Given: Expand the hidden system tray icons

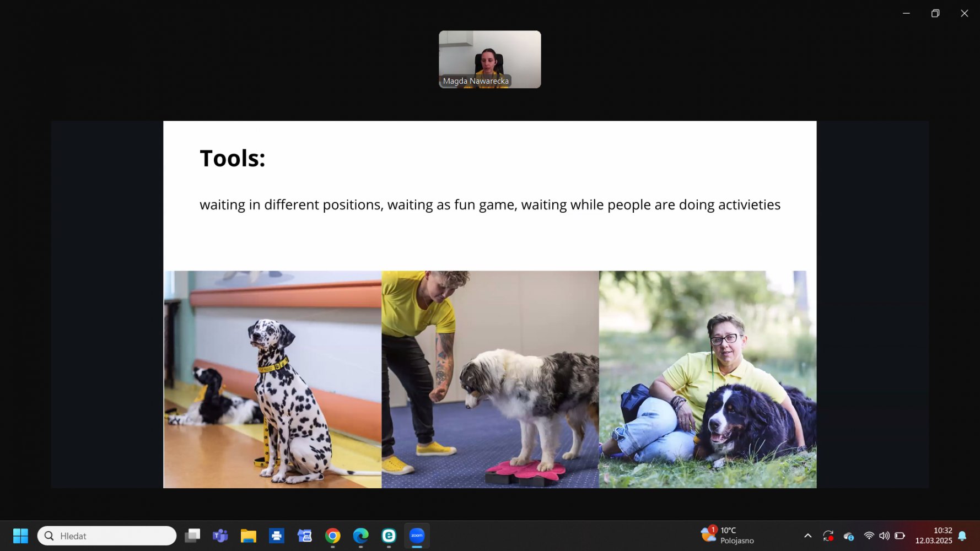Looking at the screenshot, I should click(807, 536).
